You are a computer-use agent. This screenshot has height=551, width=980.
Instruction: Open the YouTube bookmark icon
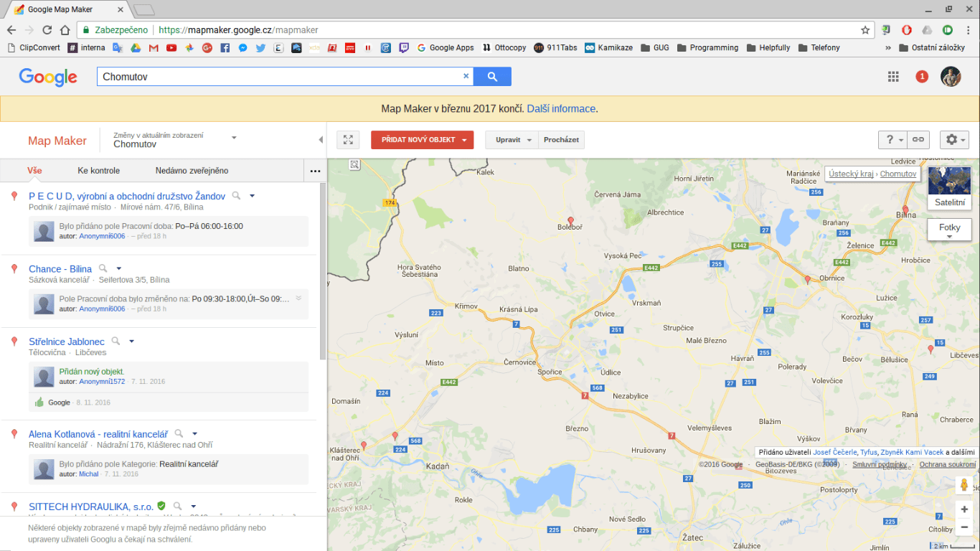[171, 48]
